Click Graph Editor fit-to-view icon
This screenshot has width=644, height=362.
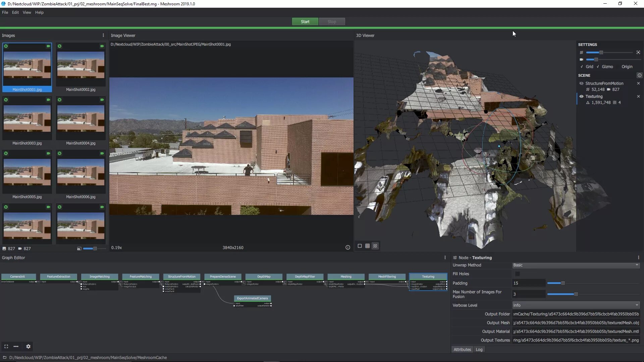pyautogui.click(x=6, y=347)
